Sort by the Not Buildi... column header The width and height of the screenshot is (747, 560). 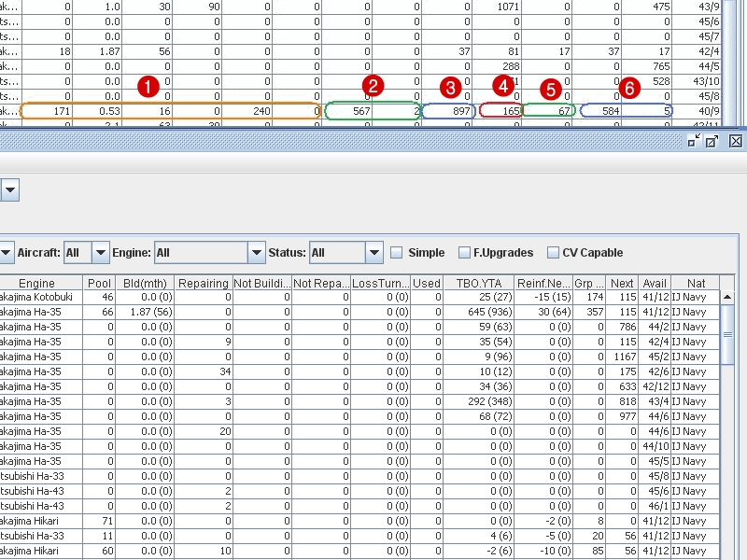(262, 284)
